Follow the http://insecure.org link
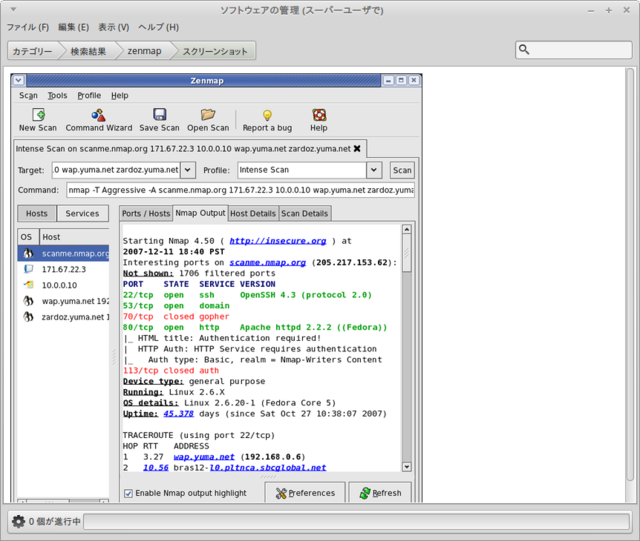Viewport: 640px width, 541px height. [x=278, y=241]
